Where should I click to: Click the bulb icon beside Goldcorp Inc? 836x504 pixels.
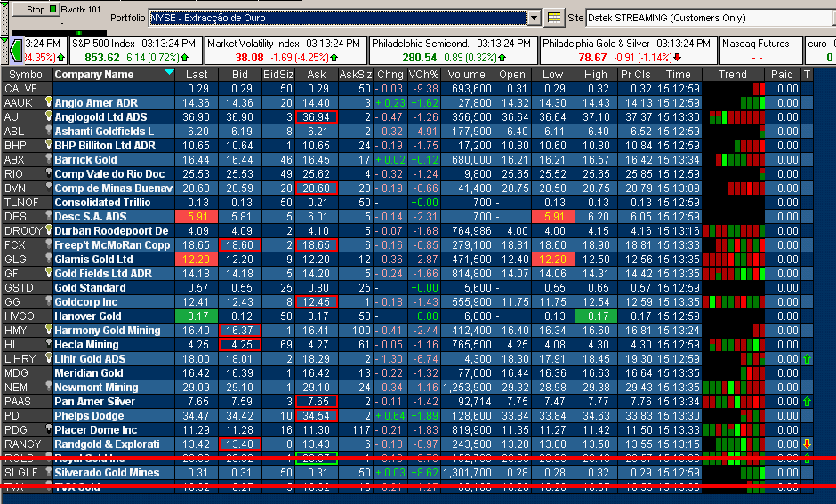pyautogui.click(x=49, y=300)
